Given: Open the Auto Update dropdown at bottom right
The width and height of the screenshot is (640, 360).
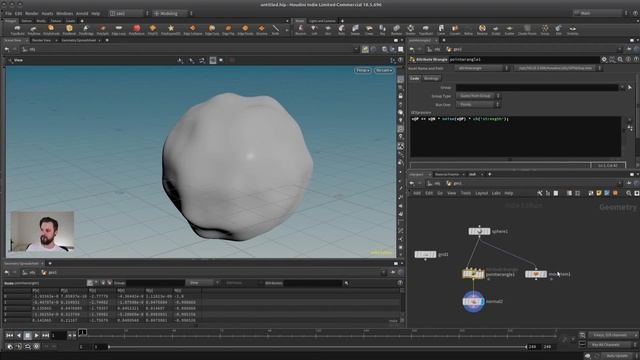Looking at the screenshot, I should 619,356.
